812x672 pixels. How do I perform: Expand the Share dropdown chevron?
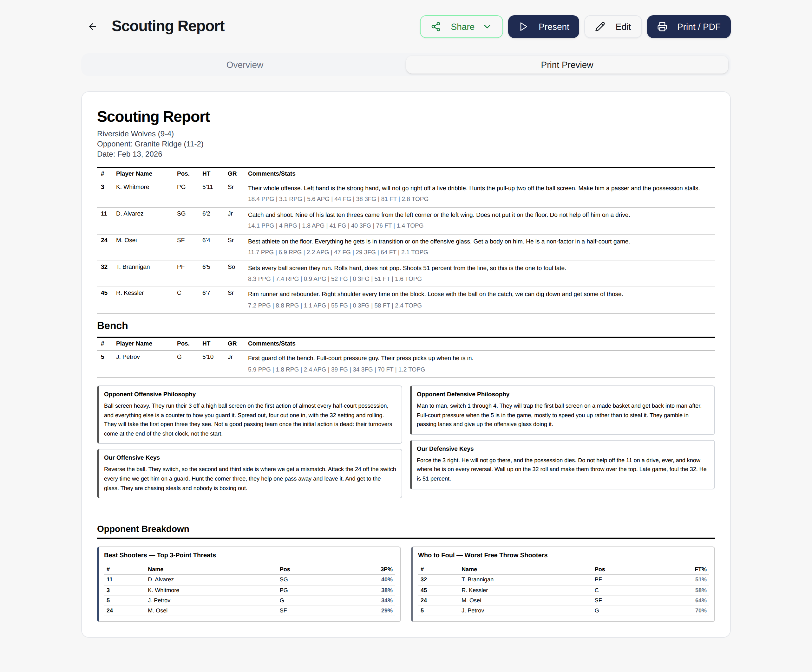(x=487, y=27)
